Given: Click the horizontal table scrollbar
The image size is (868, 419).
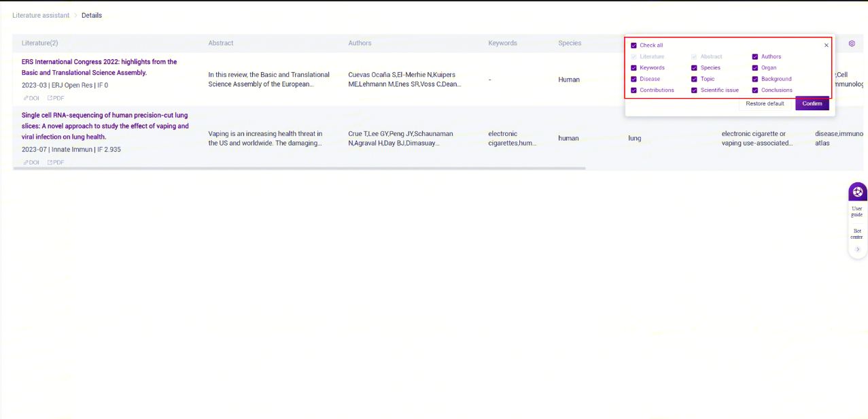Looking at the screenshot, I should pyautogui.click(x=299, y=168).
